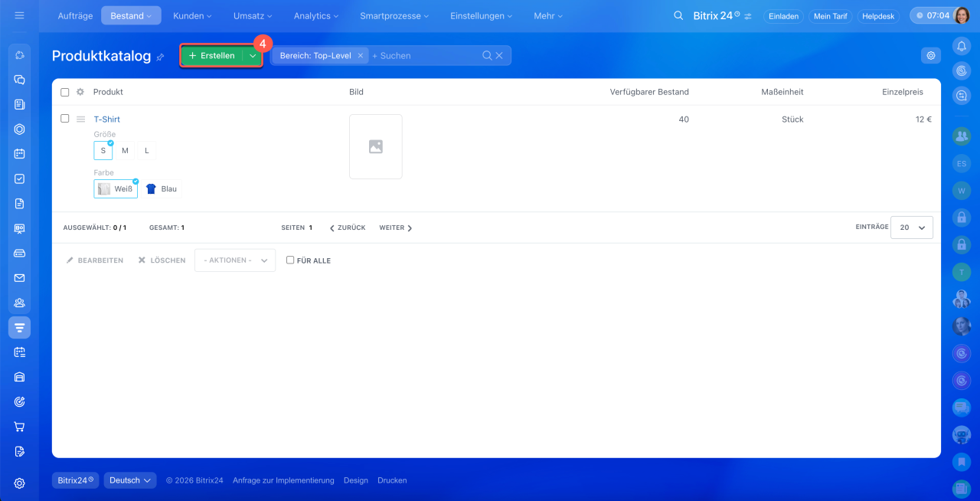Open notifications bell in right panel
This screenshot has height=501, width=980.
[962, 46]
